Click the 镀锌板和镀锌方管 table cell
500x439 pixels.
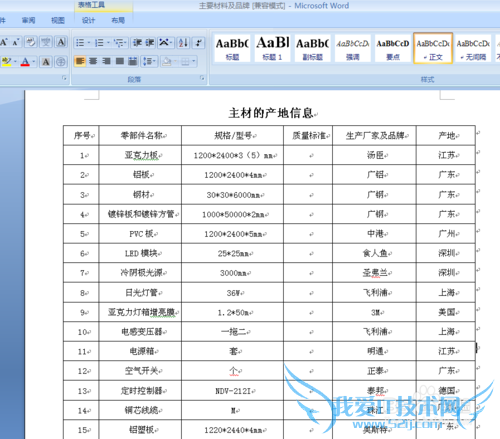(141, 214)
